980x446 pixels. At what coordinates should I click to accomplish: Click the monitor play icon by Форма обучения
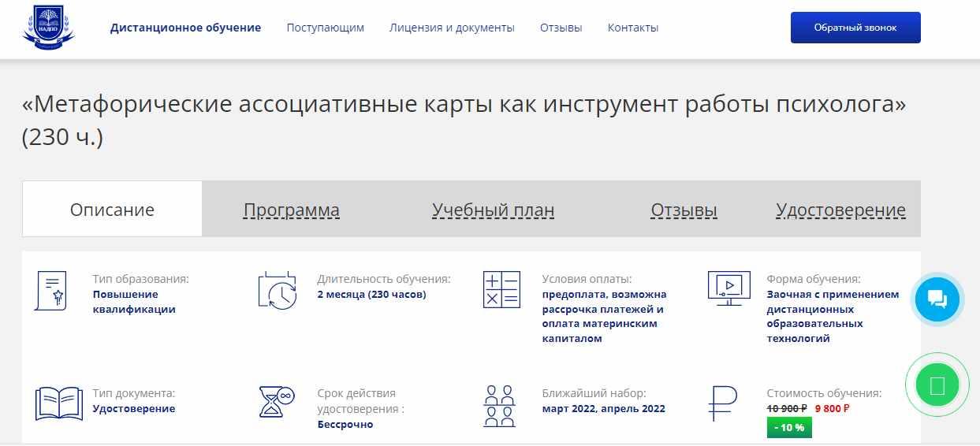pyautogui.click(x=728, y=289)
